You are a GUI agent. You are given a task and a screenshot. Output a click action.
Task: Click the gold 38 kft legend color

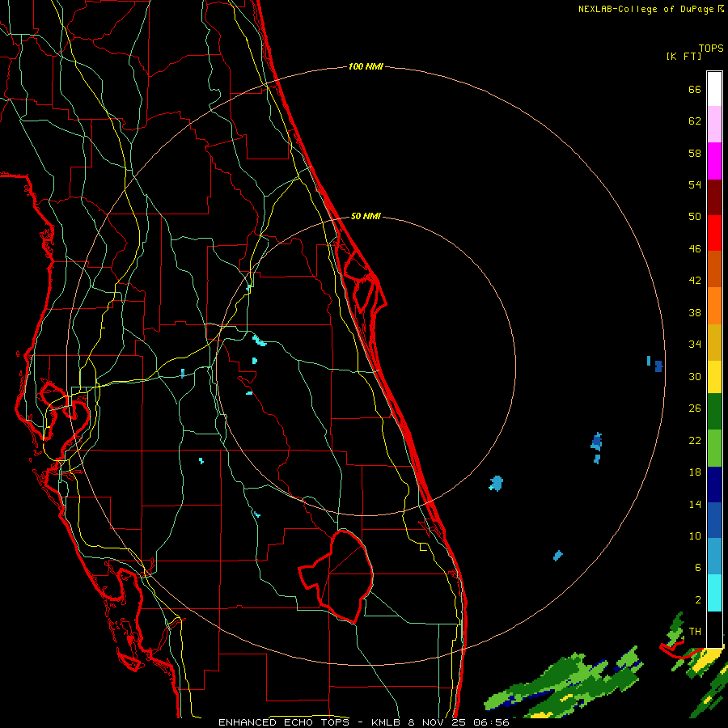click(714, 342)
